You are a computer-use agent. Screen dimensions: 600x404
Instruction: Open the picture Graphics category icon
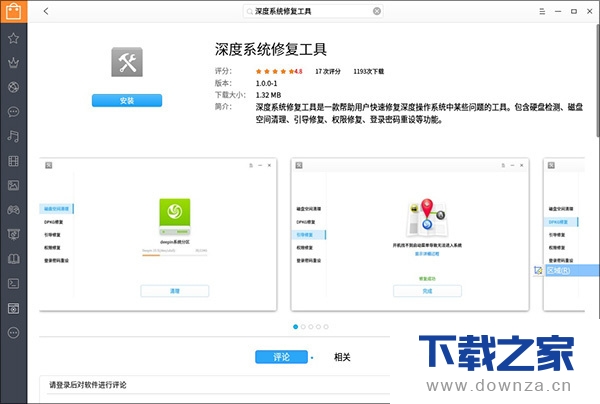[13, 186]
